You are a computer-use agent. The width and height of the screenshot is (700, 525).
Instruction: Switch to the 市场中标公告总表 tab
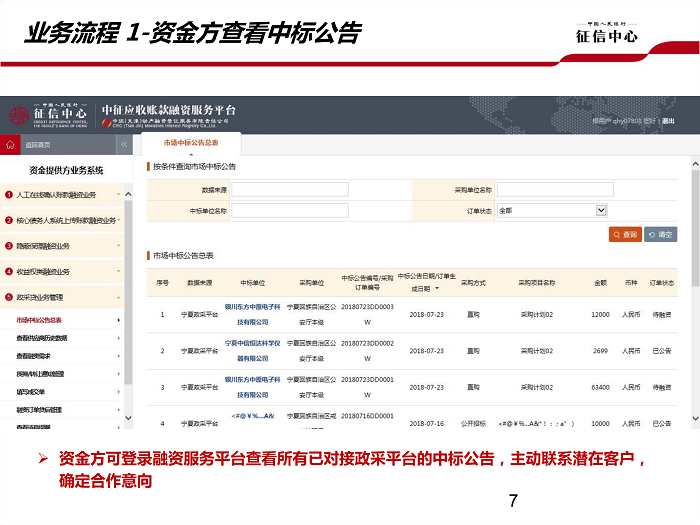[x=191, y=144]
